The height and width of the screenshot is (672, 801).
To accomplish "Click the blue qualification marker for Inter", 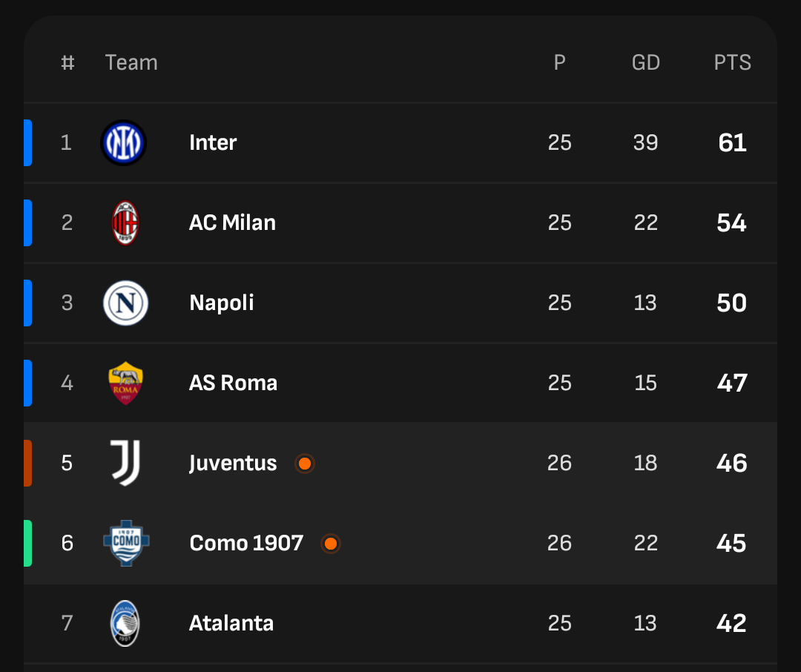I will click(27, 142).
